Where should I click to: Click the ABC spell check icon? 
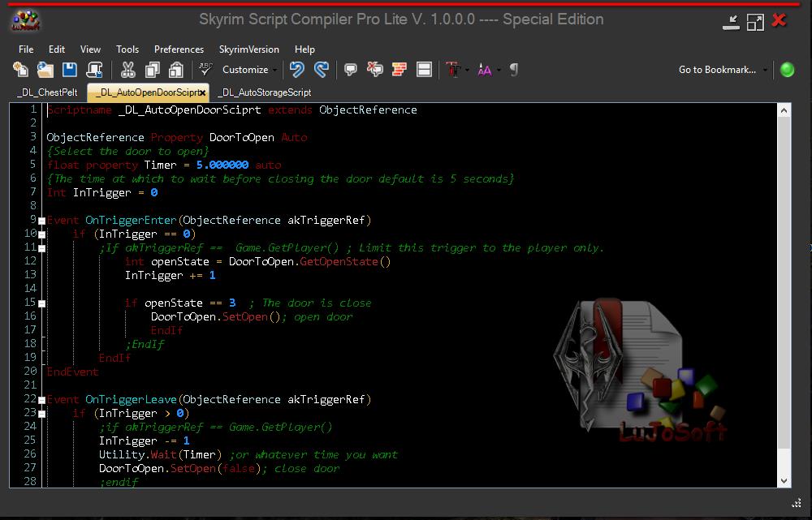tap(205, 70)
